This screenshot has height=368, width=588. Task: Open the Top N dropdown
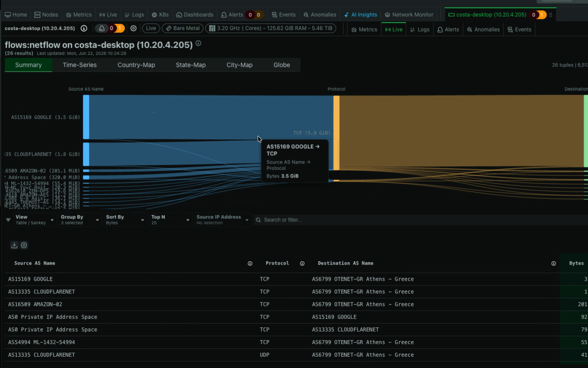170,220
